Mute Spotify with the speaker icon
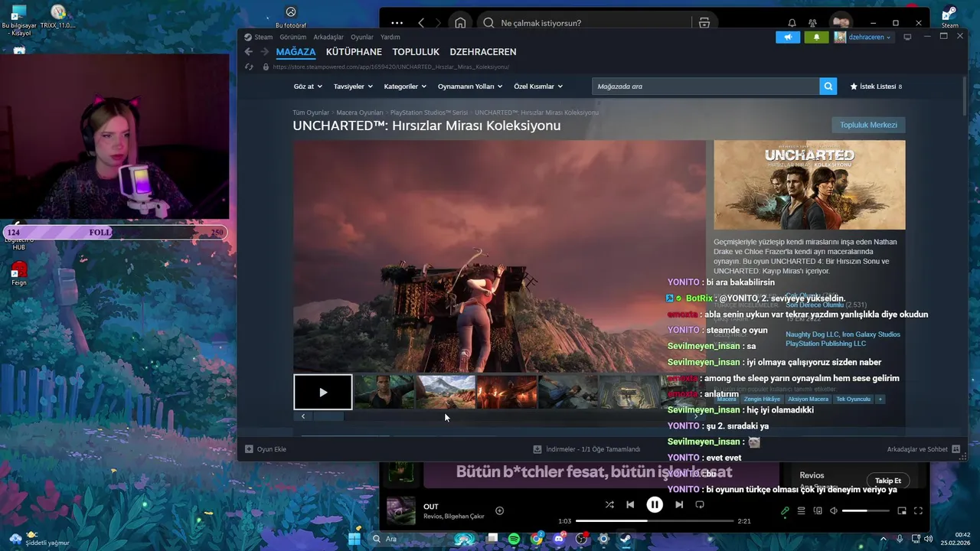 [x=834, y=510]
